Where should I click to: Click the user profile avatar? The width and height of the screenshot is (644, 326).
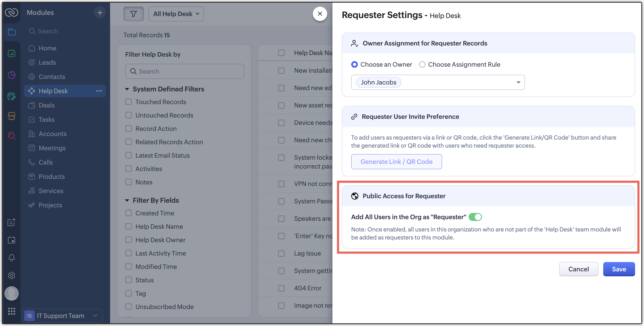(x=12, y=293)
